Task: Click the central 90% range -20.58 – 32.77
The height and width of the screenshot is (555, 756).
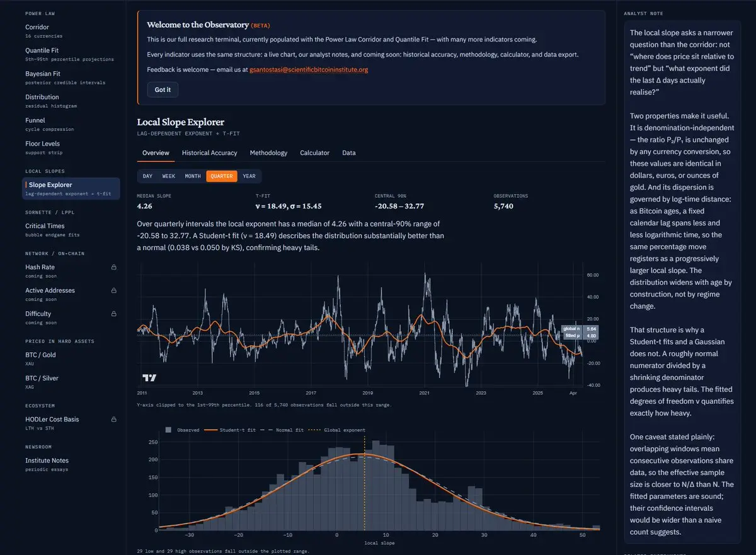Action: point(399,206)
